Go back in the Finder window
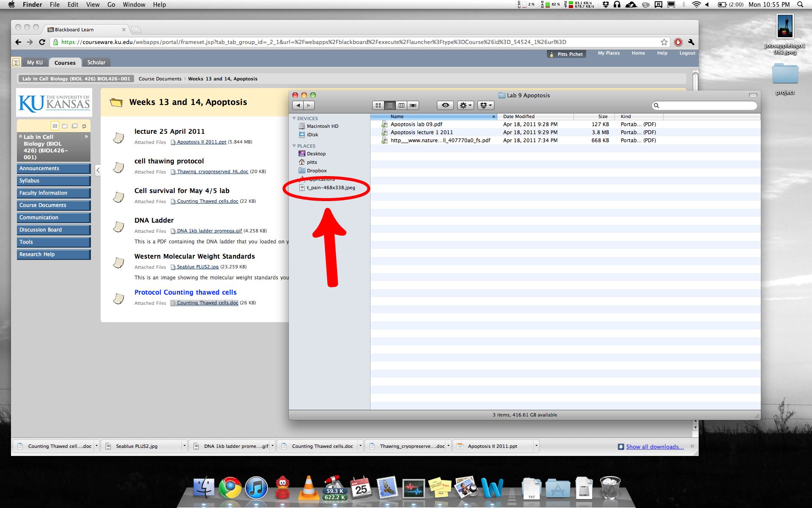Screen dimensions: 812x508 pos(298,105)
